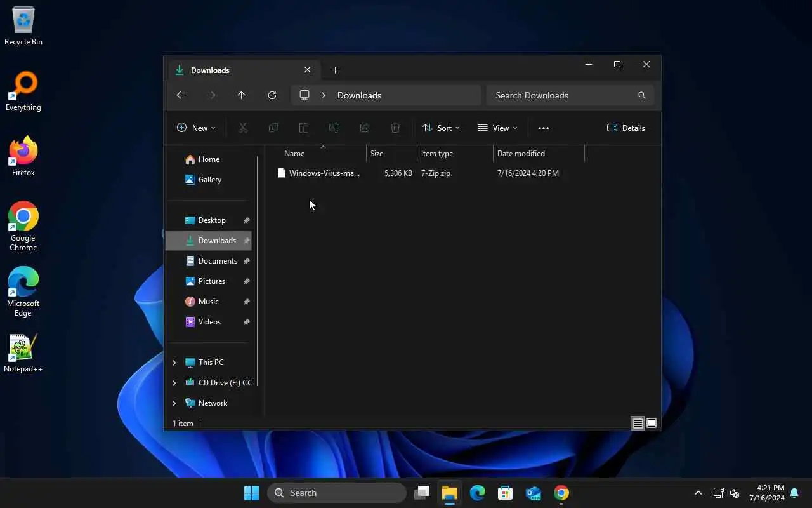Screen dimensions: 812x508
Task: Click the taskbar Search box
Action: pos(337,493)
